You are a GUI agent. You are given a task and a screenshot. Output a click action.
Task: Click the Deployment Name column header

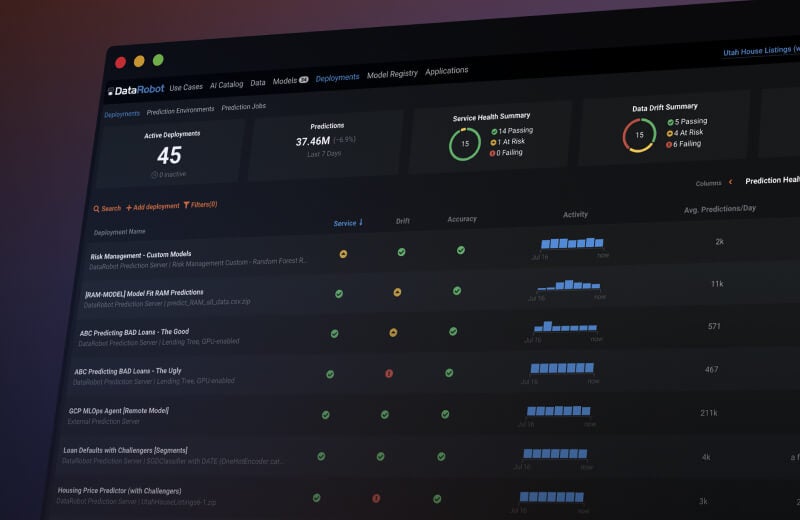[119, 232]
